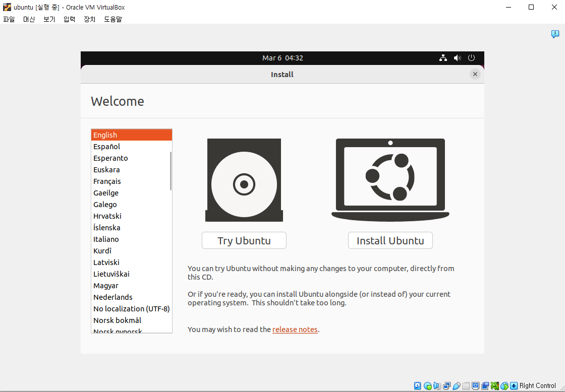
Task: Click the Right Control host key label
Action: [x=538, y=386]
